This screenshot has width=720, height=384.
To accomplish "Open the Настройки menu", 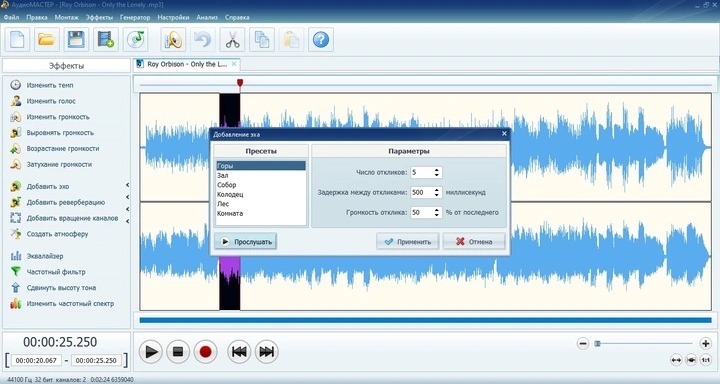I will tap(173, 17).
